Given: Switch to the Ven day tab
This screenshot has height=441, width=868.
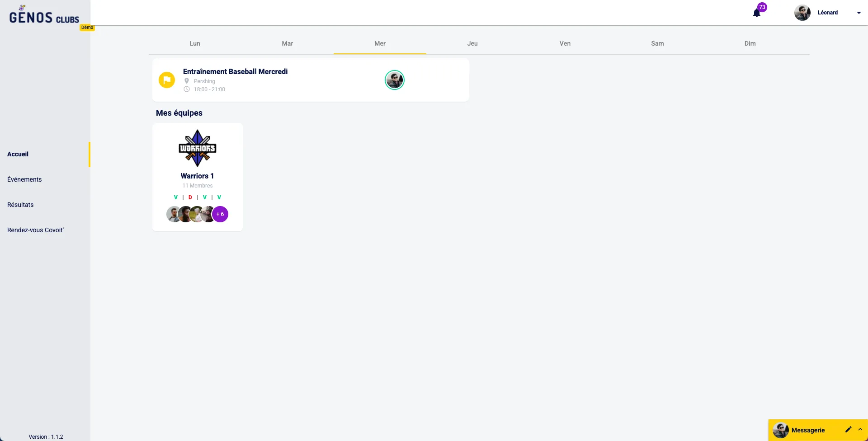Looking at the screenshot, I should [565, 43].
